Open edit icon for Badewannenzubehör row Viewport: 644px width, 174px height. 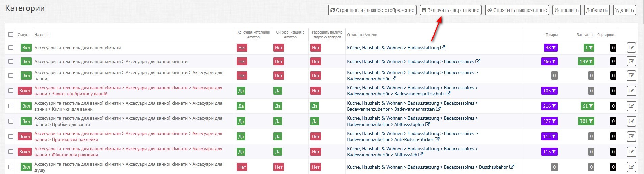click(631, 75)
